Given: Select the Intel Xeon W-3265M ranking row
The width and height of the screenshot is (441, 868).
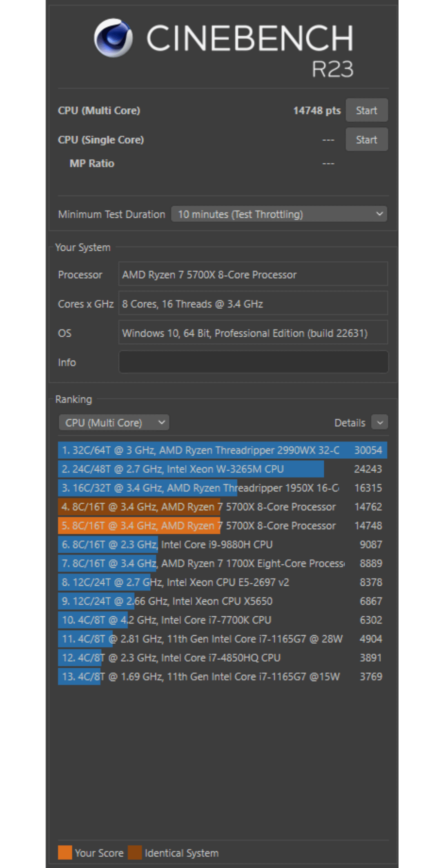Looking at the screenshot, I should (x=223, y=469).
